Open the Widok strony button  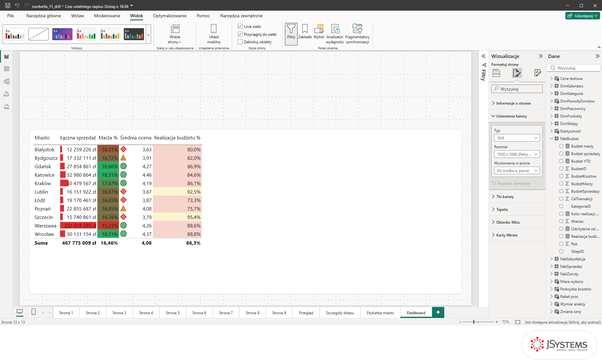click(x=175, y=34)
